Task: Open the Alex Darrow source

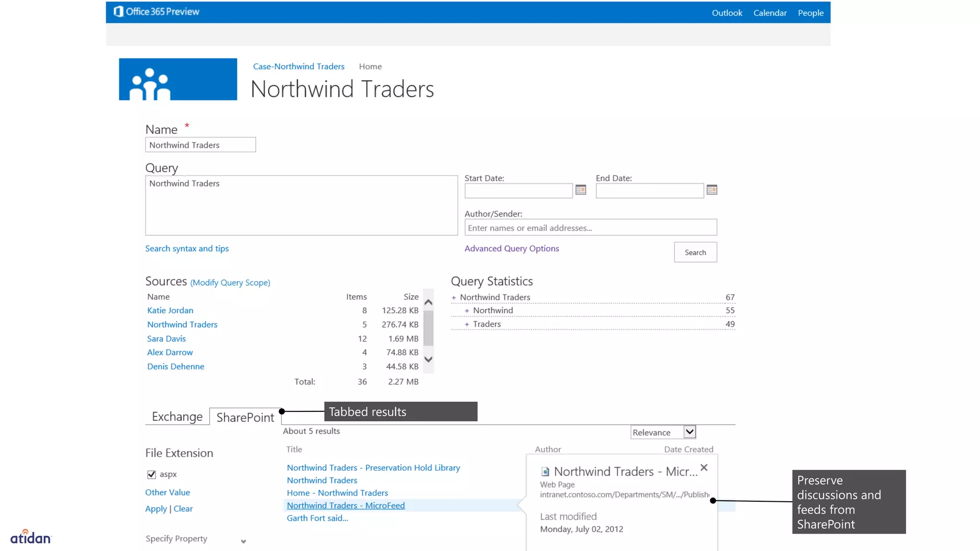Action: pyautogui.click(x=170, y=353)
